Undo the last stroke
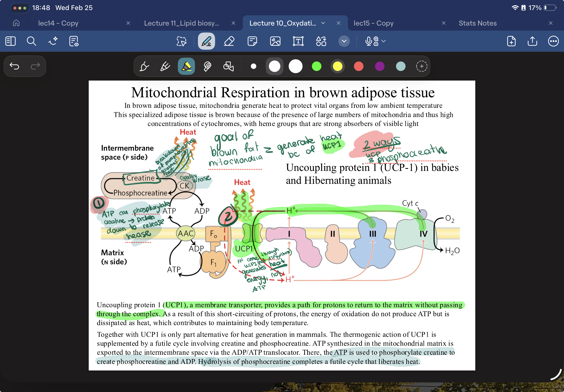The image size is (564, 392). tap(14, 66)
